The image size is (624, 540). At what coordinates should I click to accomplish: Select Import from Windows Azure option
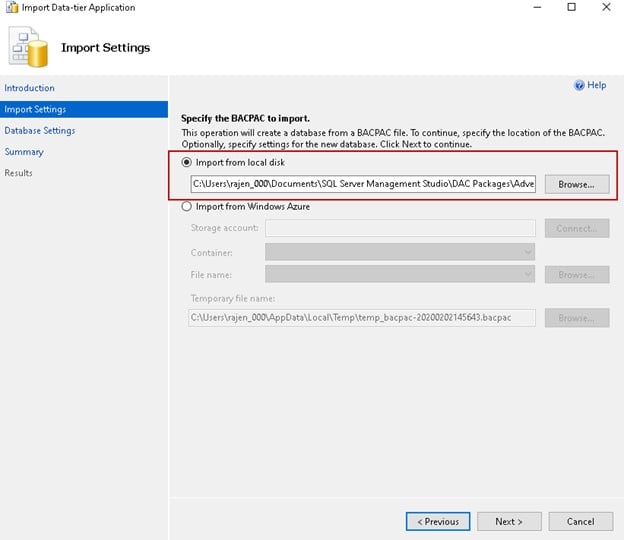point(187,207)
